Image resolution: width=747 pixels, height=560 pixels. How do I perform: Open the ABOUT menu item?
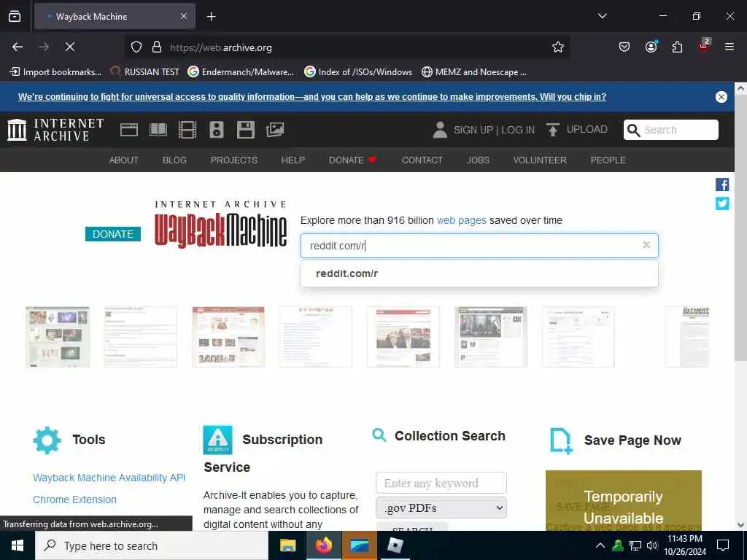click(124, 160)
